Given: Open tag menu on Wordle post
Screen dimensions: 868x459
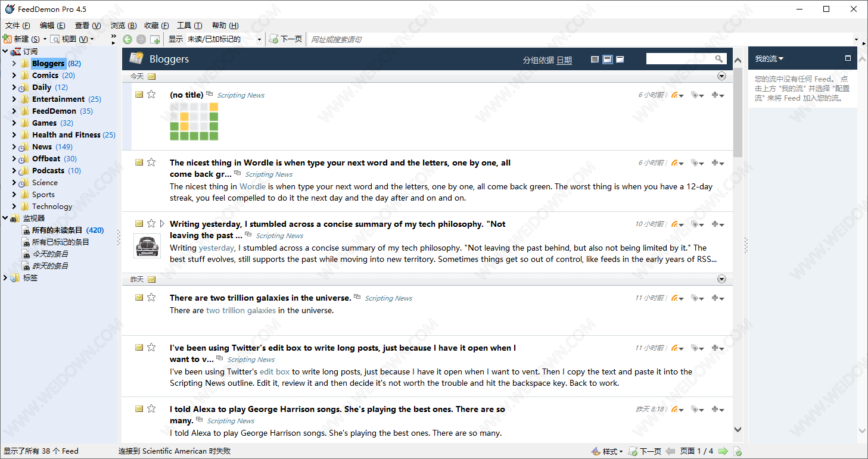Looking at the screenshot, I should click(x=697, y=163).
